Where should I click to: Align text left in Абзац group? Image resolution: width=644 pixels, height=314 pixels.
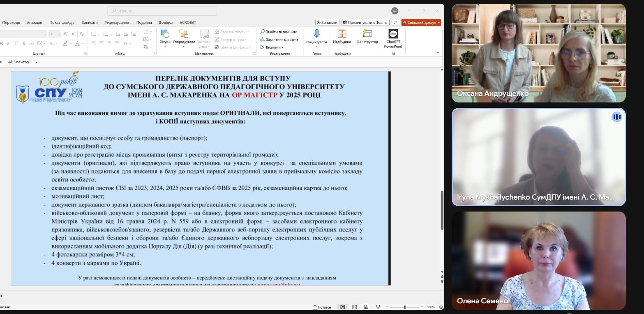coord(94,43)
